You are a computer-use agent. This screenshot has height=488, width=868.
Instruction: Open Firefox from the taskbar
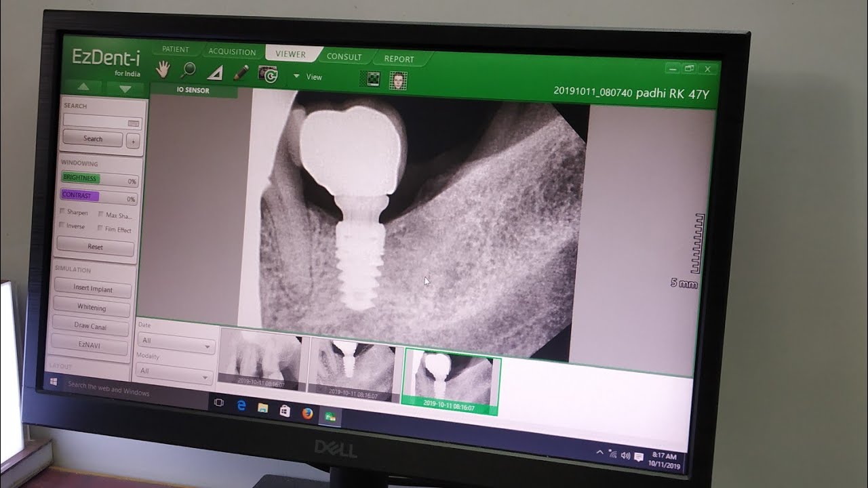(308, 413)
